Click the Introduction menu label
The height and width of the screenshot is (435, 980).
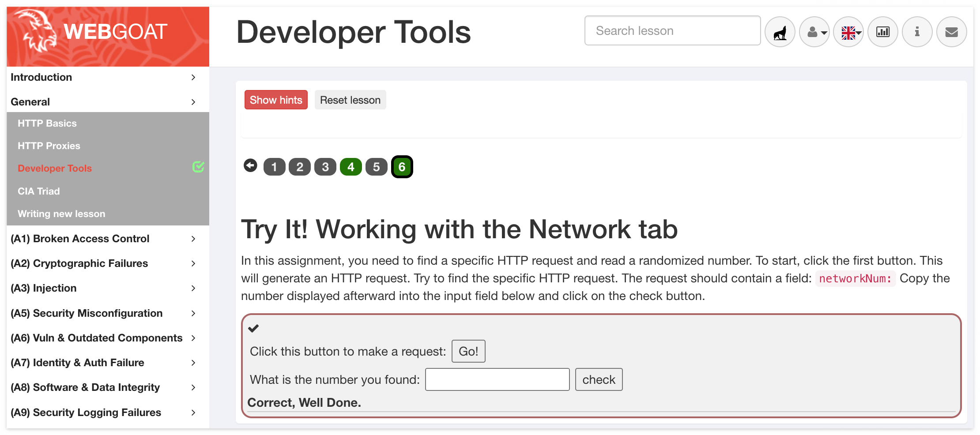click(41, 77)
